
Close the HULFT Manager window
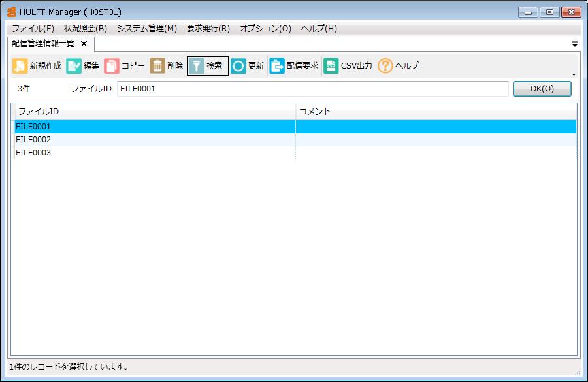(x=571, y=12)
